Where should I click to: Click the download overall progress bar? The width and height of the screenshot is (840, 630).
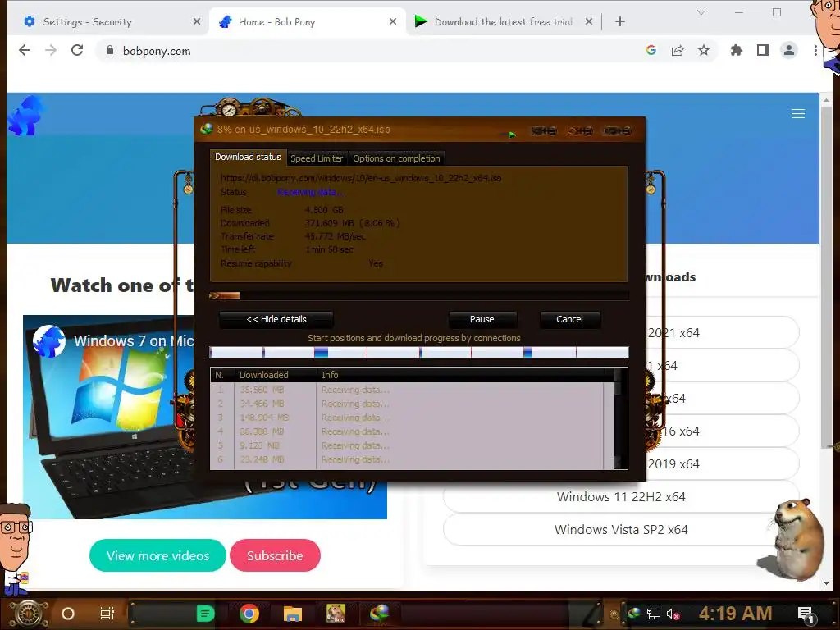419,295
